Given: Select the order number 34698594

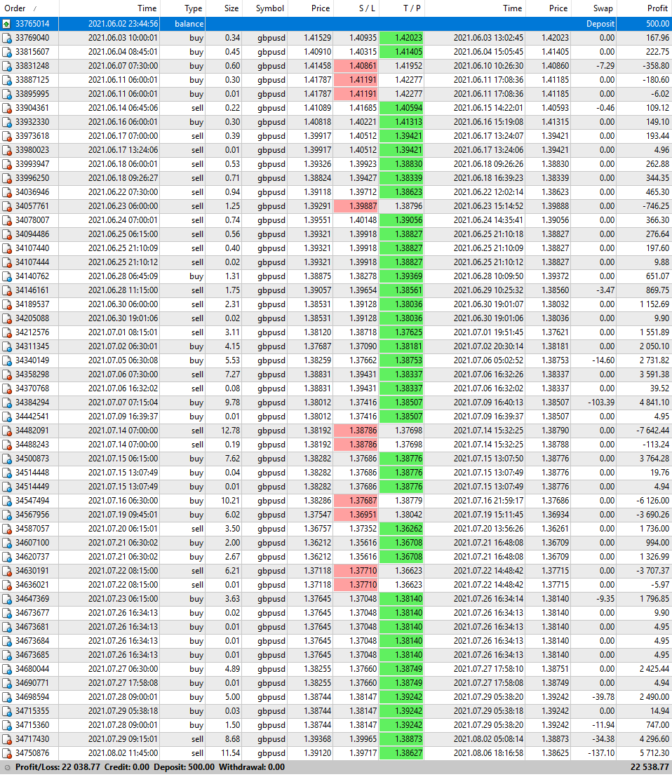Looking at the screenshot, I should (x=32, y=697).
